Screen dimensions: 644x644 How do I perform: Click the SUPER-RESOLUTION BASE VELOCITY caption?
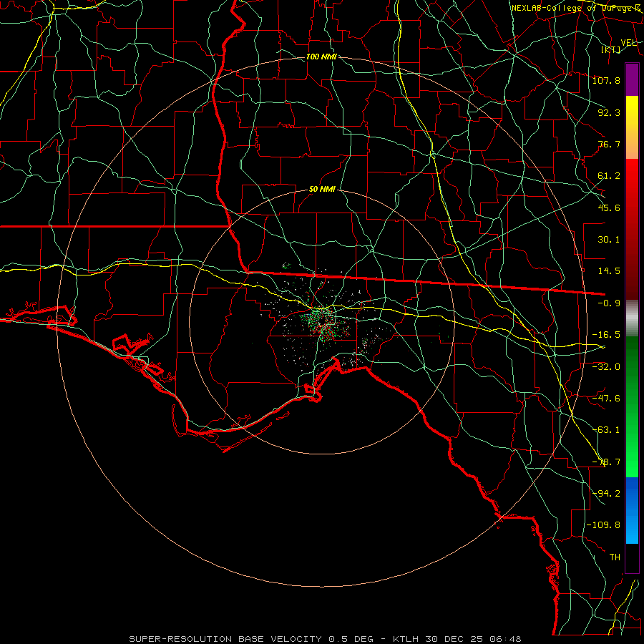pos(227,639)
